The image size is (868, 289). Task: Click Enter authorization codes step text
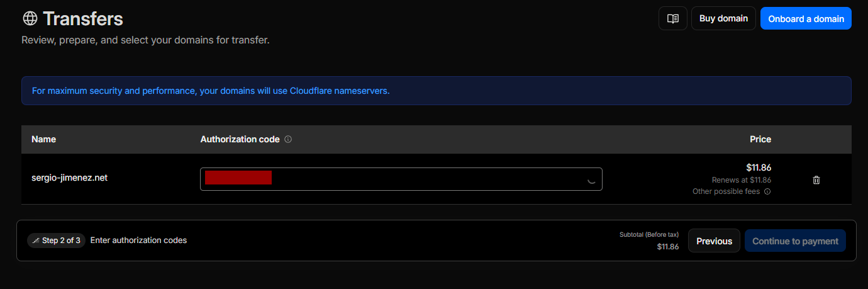click(x=138, y=241)
